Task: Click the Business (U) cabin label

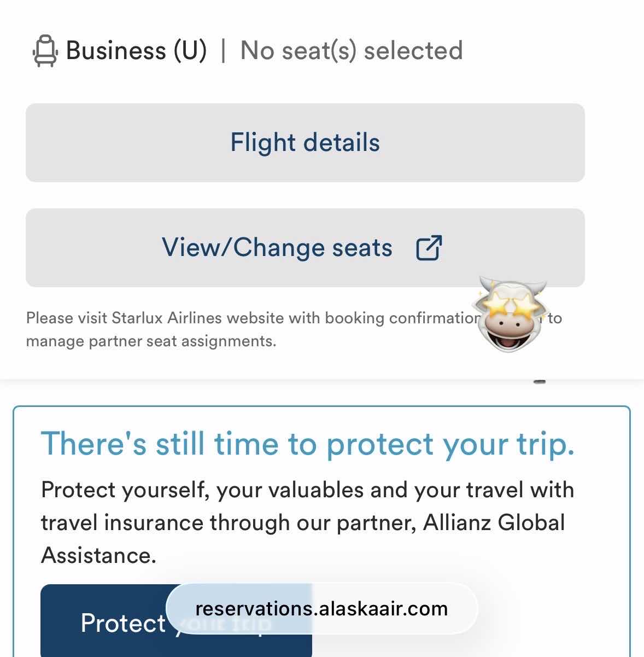Action: tap(136, 51)
